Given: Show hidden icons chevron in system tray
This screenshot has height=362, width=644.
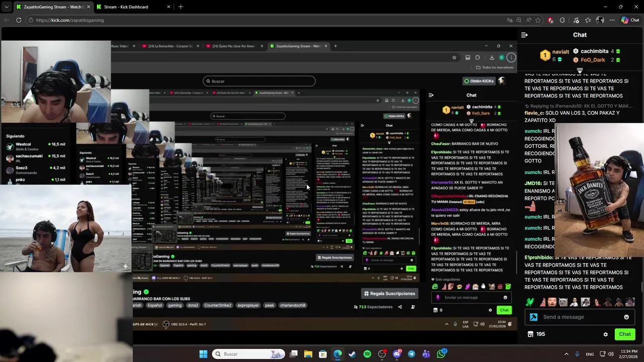Looking at the screenshot, I should [x=566, y=354].
